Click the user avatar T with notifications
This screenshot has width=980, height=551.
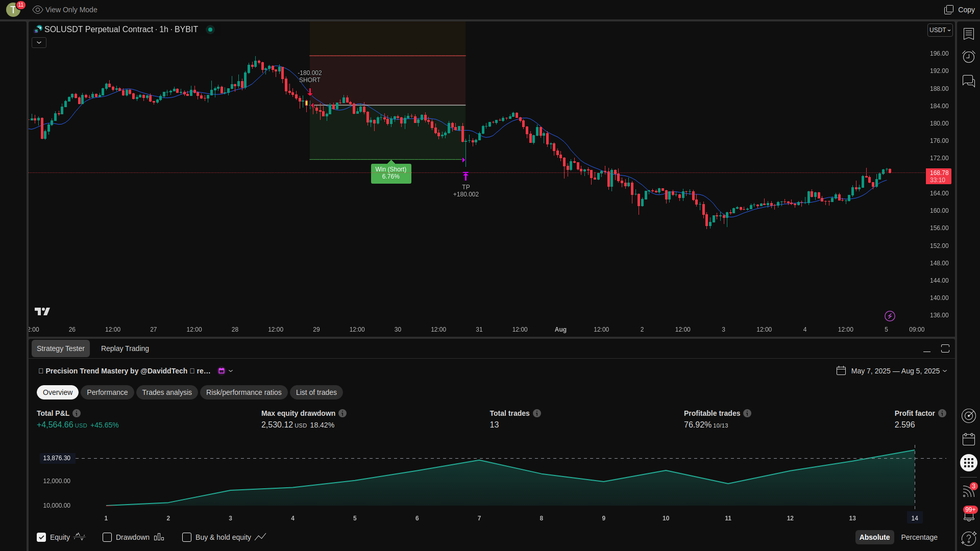tap(14, 9)
